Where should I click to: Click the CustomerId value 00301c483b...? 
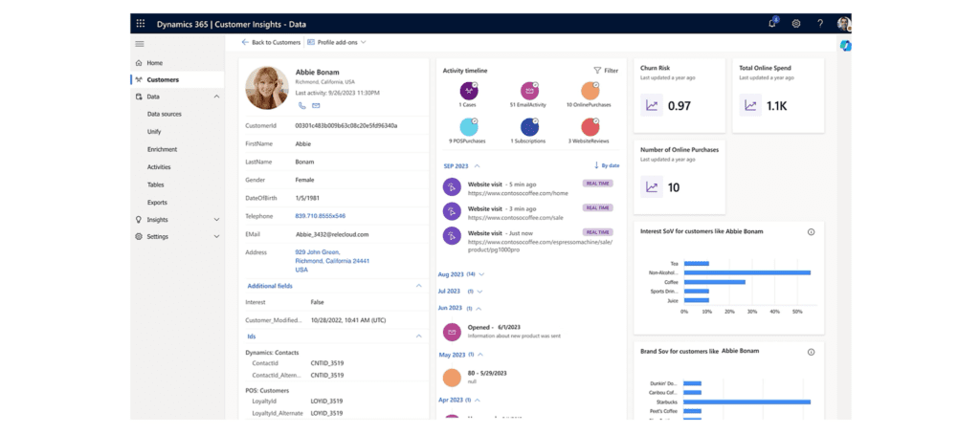coord(346,125)
